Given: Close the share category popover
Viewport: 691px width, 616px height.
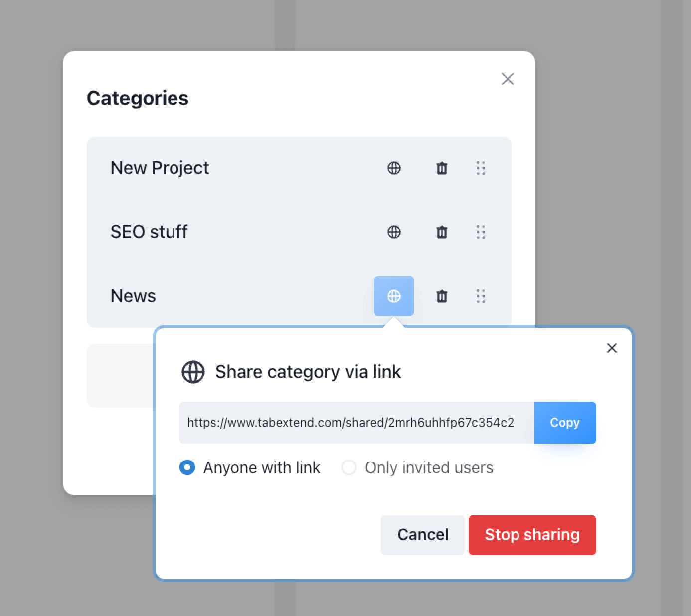Looking at the screenshot, I should pos(612,348).
